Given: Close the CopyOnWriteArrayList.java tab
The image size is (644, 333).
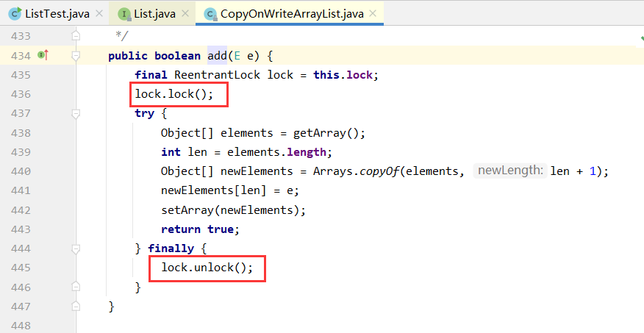Looking at the screenshot, I should [x=373, y=13].
